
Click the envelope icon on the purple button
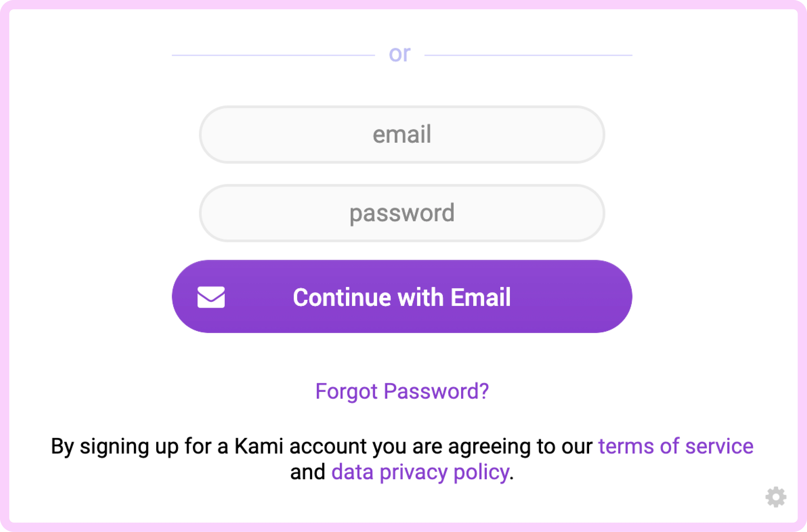(x=211, y=297)
